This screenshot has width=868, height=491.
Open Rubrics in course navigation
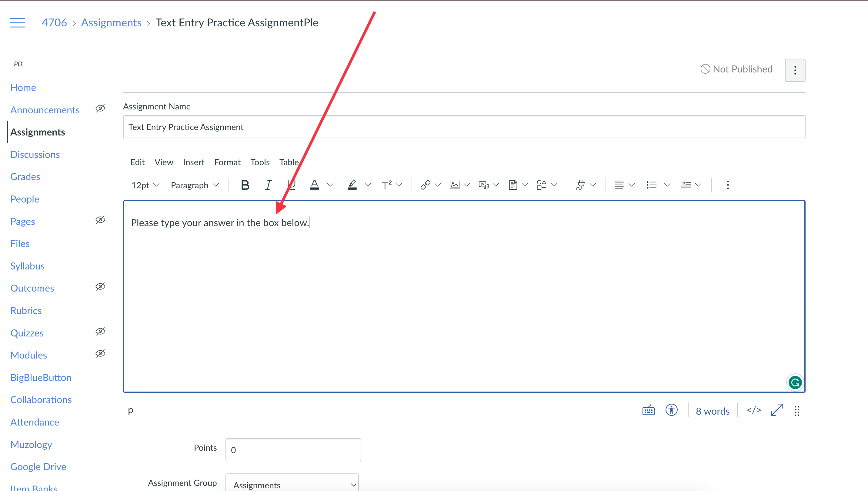point(26,311)
